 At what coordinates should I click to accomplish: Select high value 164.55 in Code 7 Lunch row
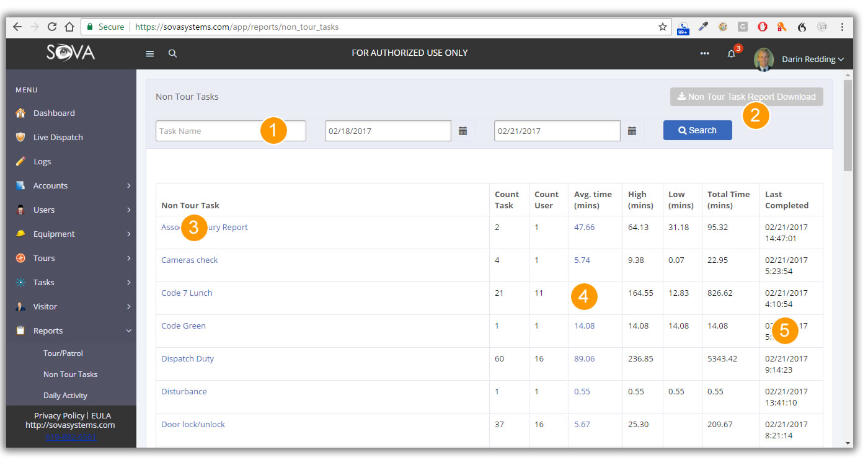point(640,293)
